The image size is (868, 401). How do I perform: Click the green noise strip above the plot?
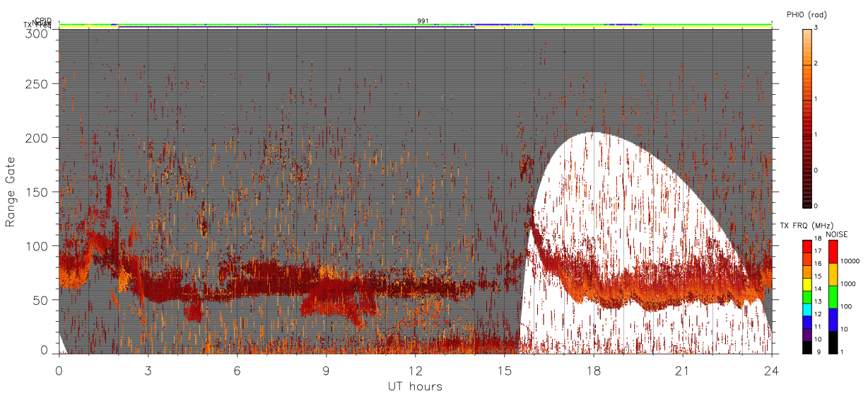point(416,25)
